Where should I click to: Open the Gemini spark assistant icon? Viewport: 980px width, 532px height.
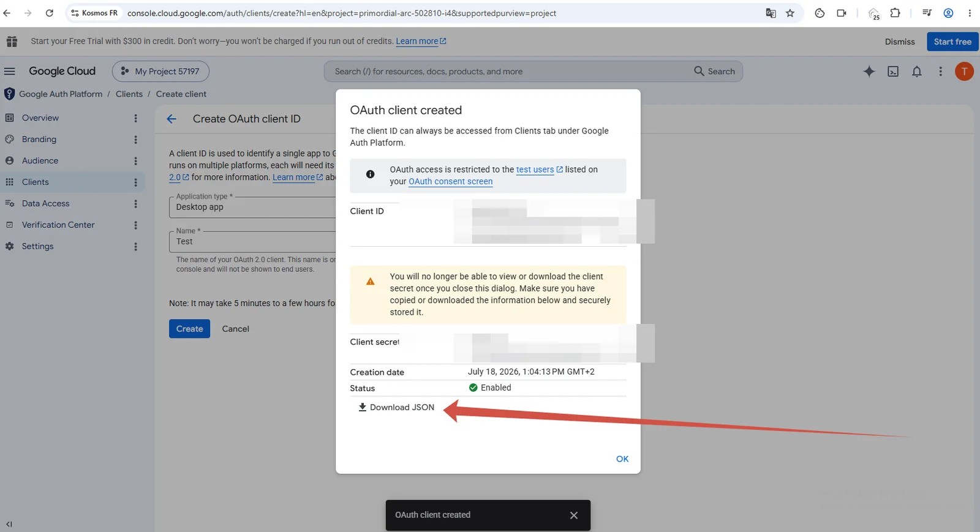[869, 71]
